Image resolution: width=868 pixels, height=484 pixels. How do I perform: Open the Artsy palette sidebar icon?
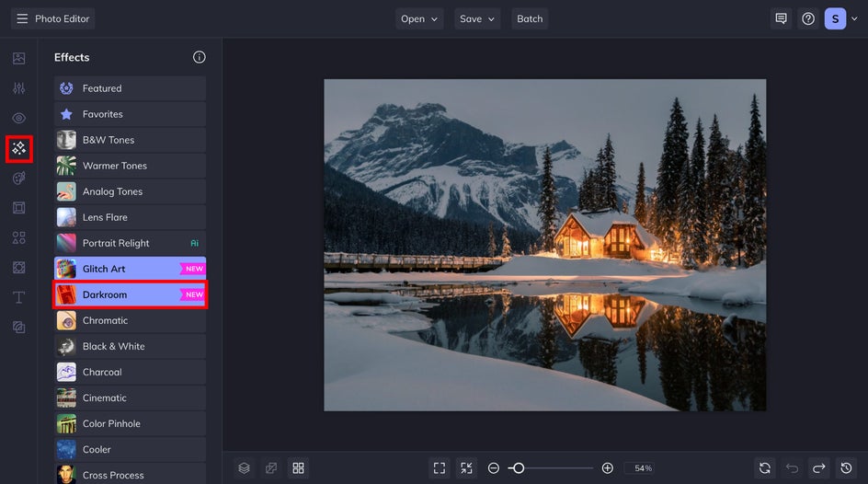click(18, 178)
